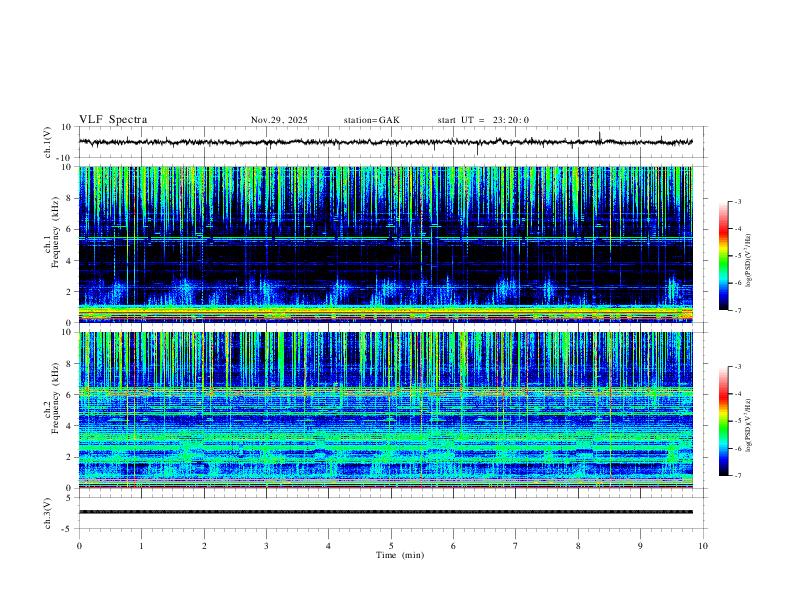Image resolution: width=792 pixels, height=612 pixels.
Task: Click the ch.2 "Frequency (kHz)" axis label
Action: coord(56,398)
